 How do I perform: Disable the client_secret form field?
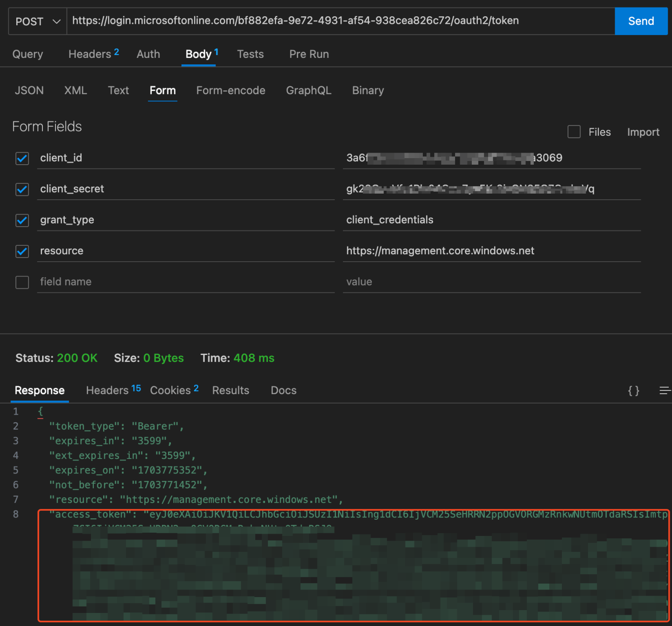point(22,189)
